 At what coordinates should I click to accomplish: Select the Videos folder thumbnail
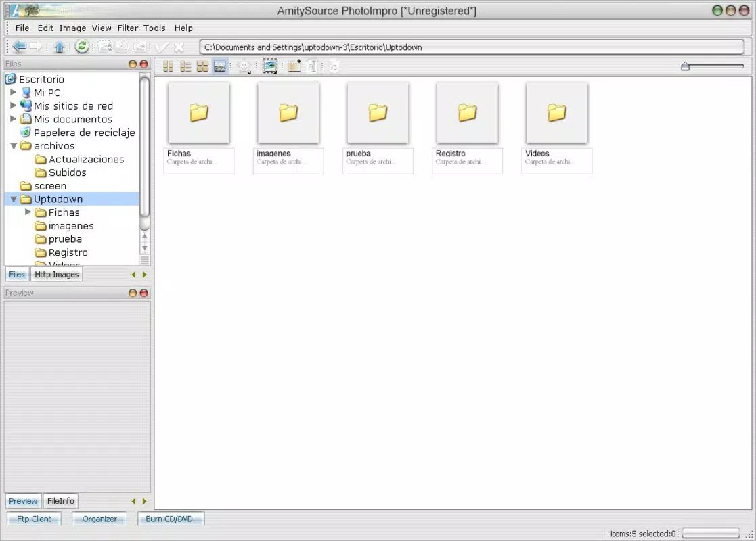(557, 113)
